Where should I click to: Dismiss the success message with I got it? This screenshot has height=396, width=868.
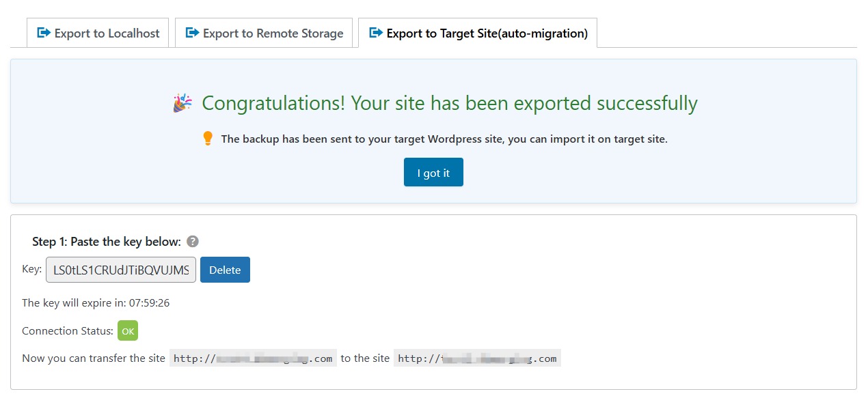tap(433, 172)
